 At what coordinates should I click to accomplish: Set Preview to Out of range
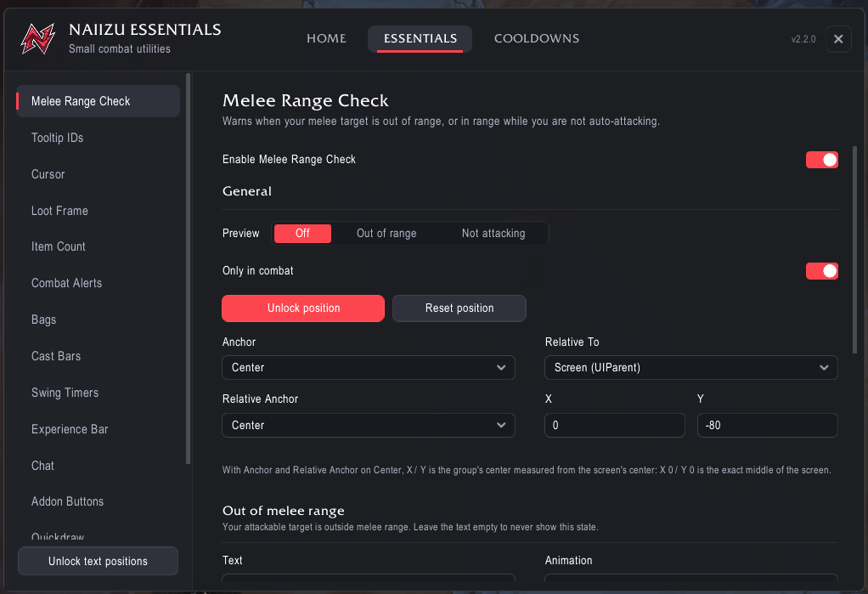coord(386,234)
